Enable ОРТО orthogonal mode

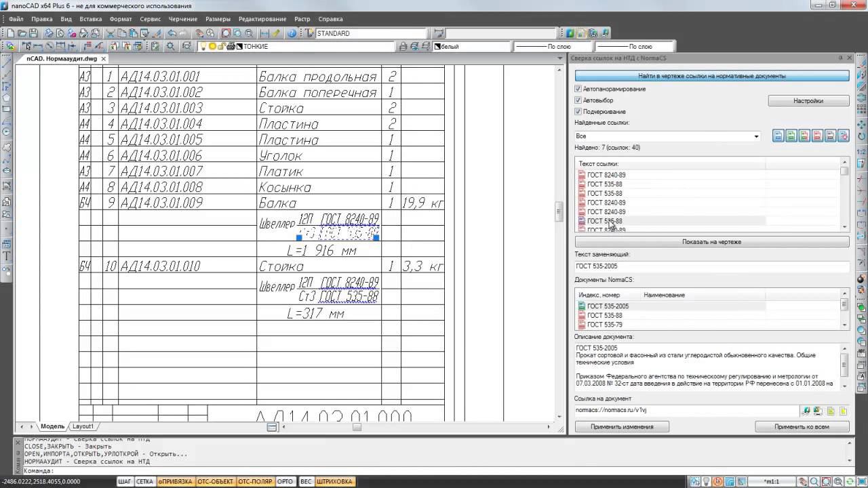285,482
